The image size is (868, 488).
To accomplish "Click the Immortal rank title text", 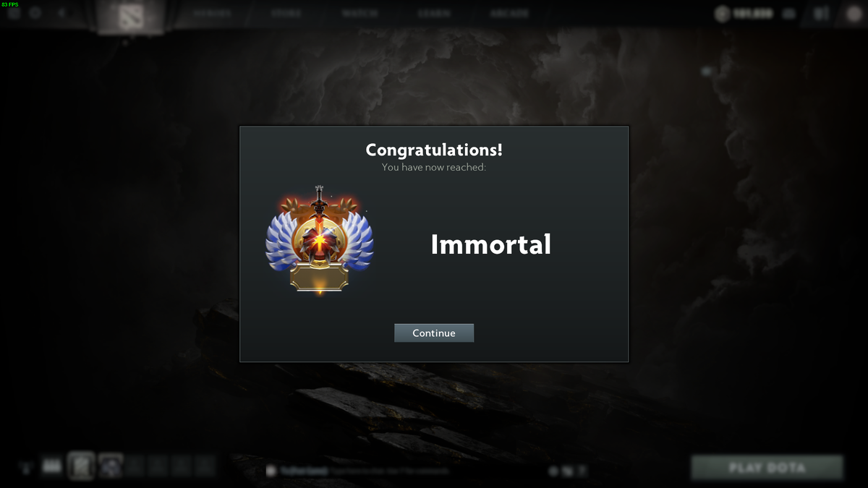I will click(x=491, y=244).
